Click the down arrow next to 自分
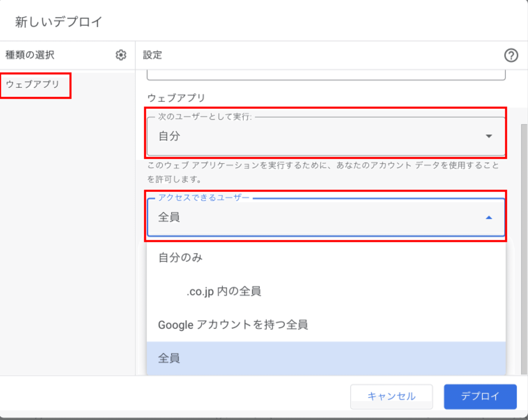528x420 pixels. [489, 136]
